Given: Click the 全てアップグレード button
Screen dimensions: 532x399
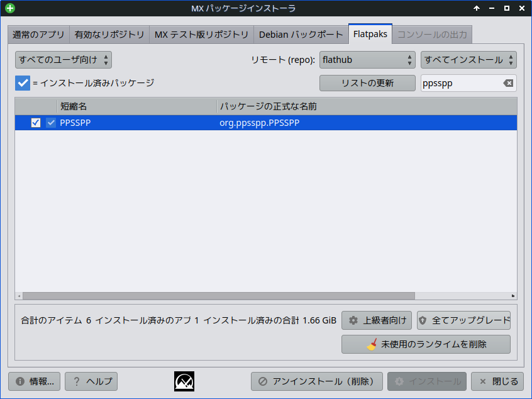Looking at the screenshot, I should pyautogui.click(x=464, y=320).
